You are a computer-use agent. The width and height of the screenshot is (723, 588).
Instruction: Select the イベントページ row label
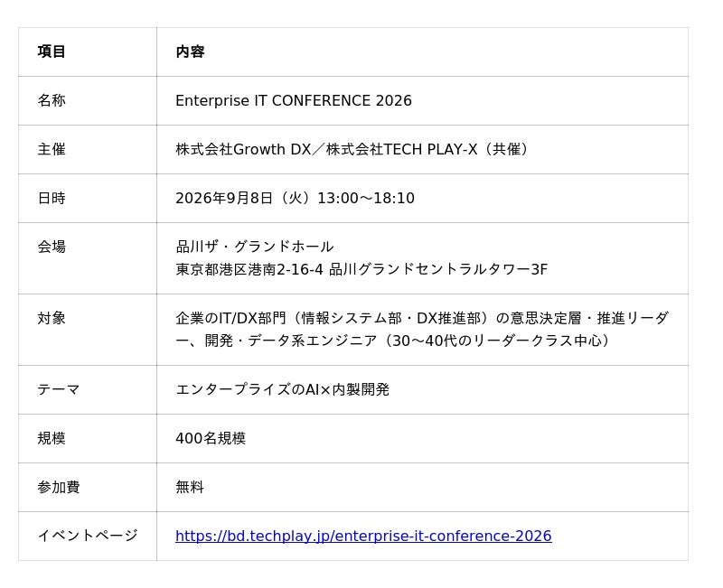[88, 536]
